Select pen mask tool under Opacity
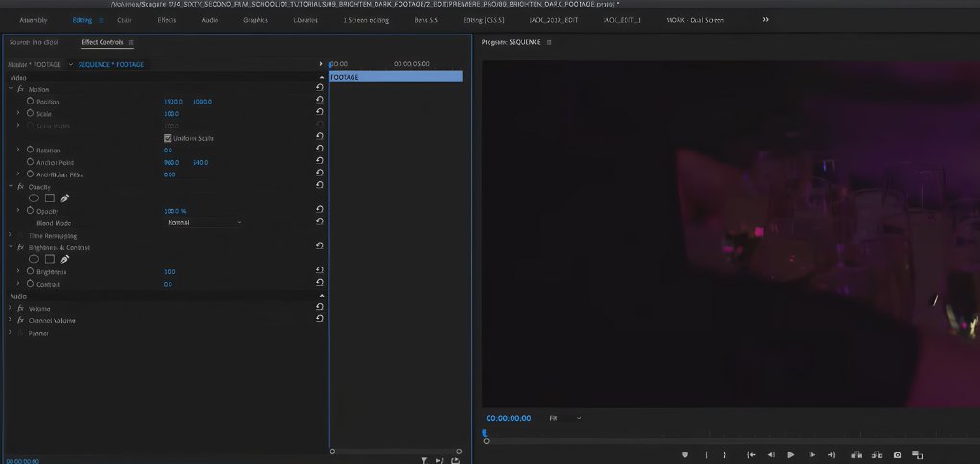 64,198
